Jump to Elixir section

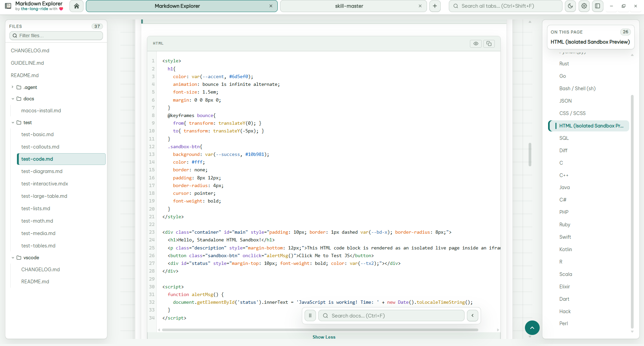click(x=565, y=287)
